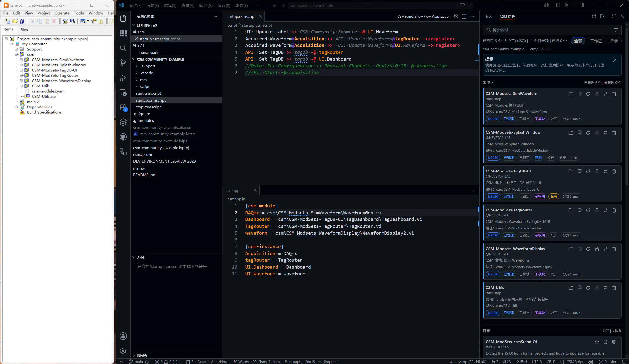Select 全部 filter pill
Screen dimensions: 629x364
[x=578, y=41]
